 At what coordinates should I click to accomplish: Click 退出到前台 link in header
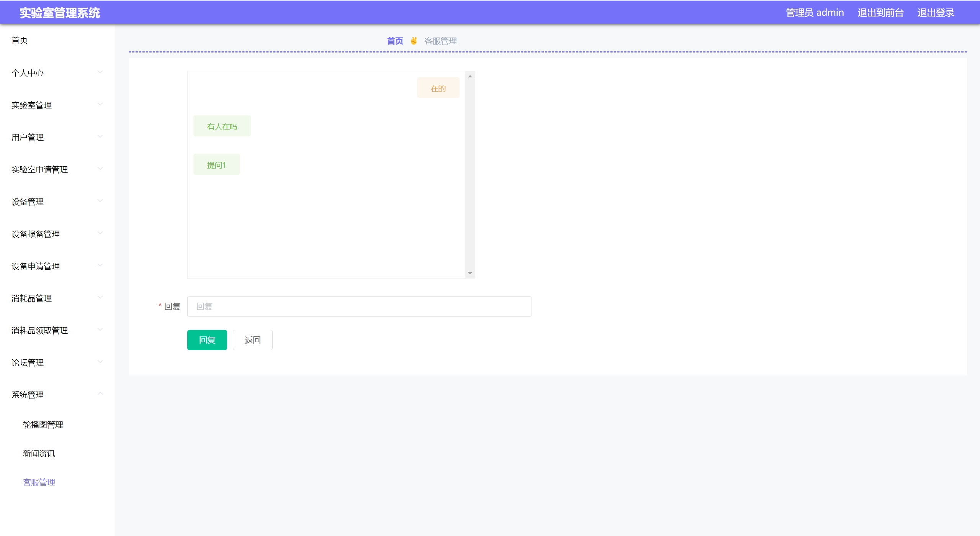pos(880,13)
